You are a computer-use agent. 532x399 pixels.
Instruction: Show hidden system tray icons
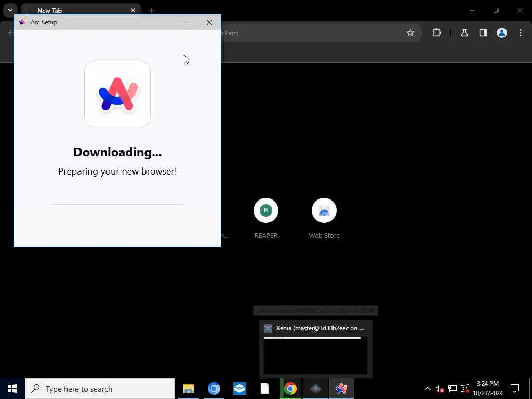coord(428,389)
